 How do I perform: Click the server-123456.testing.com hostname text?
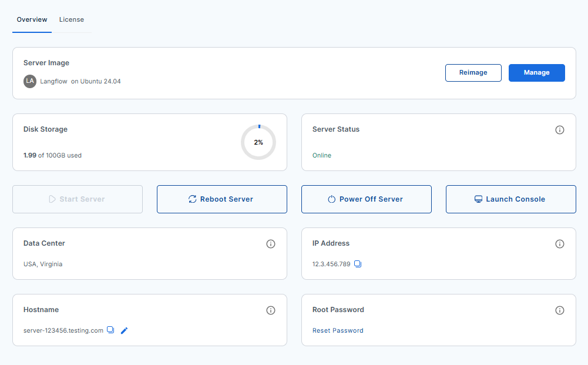click(63, 330)
